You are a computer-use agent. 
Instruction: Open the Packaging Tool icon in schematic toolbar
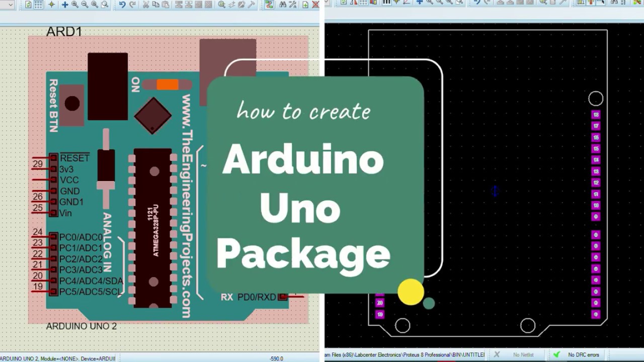(242, 5)
